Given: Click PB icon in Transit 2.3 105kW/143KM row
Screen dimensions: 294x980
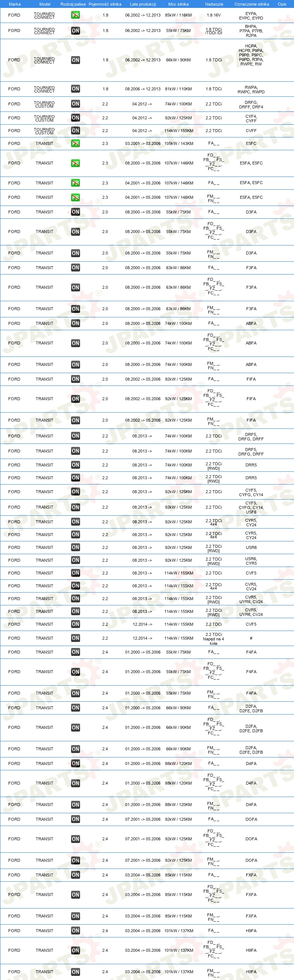Looking at the screenshot, I should coord(75,144).
